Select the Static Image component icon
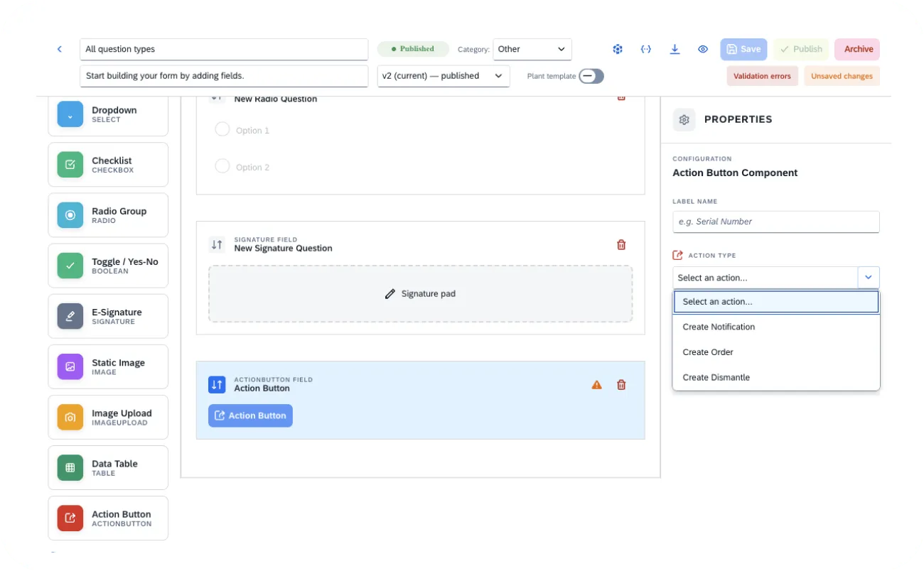924x571 pixels. (70, 366)
